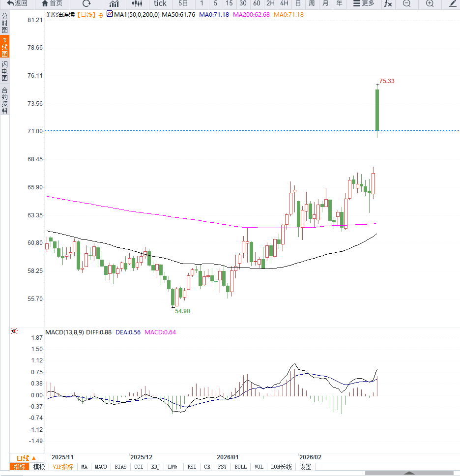The width and height of the screenshot is (460, 476).
Task: Click the horizontal scrollbar thumb at bottom
Action: click(409, 473)
